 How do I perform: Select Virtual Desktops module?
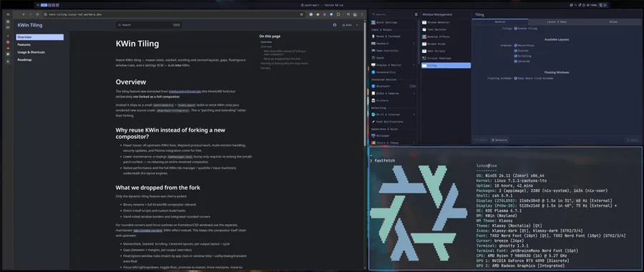(x=446, y=58)
